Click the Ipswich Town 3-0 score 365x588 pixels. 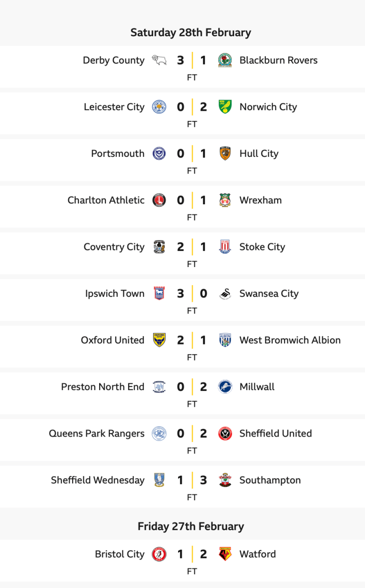192,294
